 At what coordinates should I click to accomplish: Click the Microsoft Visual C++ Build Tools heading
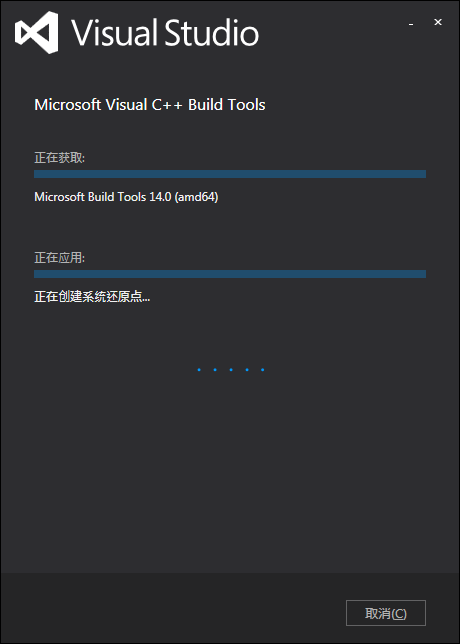[150, 105]
